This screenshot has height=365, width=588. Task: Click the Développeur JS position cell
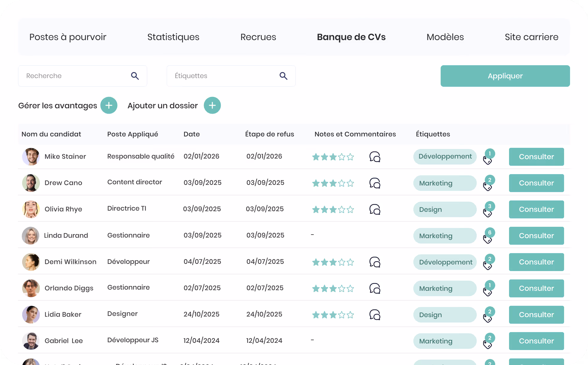(133, 340)
